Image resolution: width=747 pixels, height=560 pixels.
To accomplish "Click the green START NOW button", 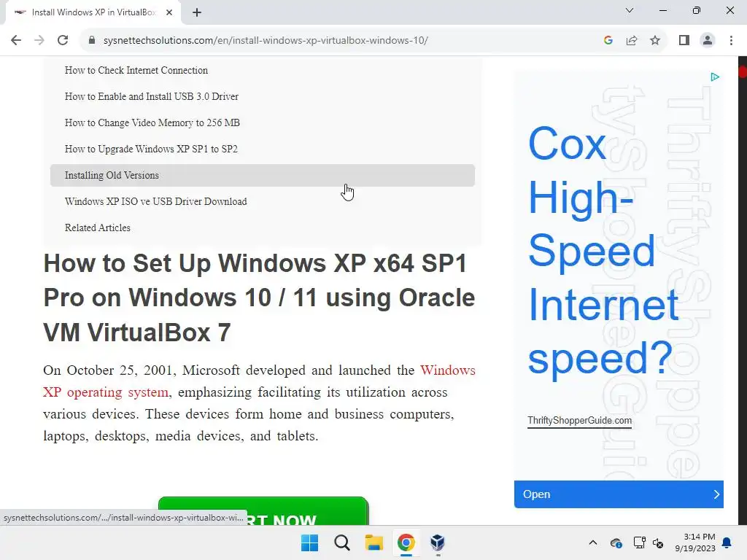I will [x=263, y=511].
